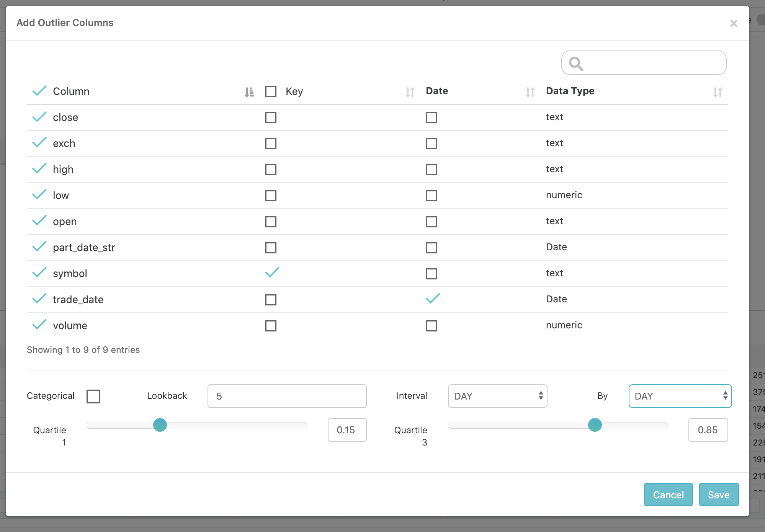This screenshot has height=532, width=765.
Task: Unmark symbol as the Key column
Action: 272,272
